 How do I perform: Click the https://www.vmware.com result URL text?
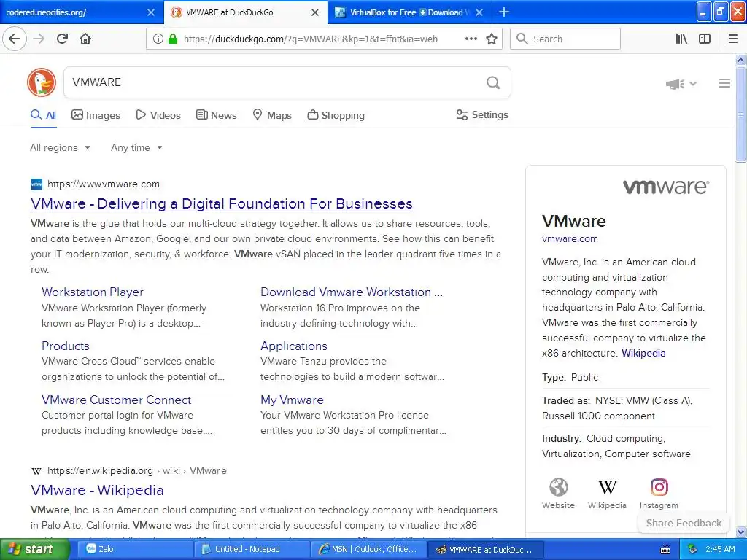tap(104, 184)
